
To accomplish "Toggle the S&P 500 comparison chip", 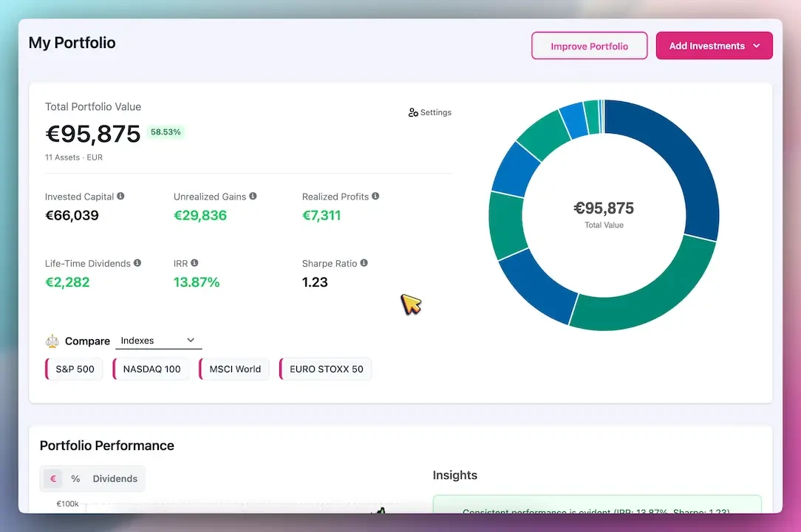I will pos(74,369).
